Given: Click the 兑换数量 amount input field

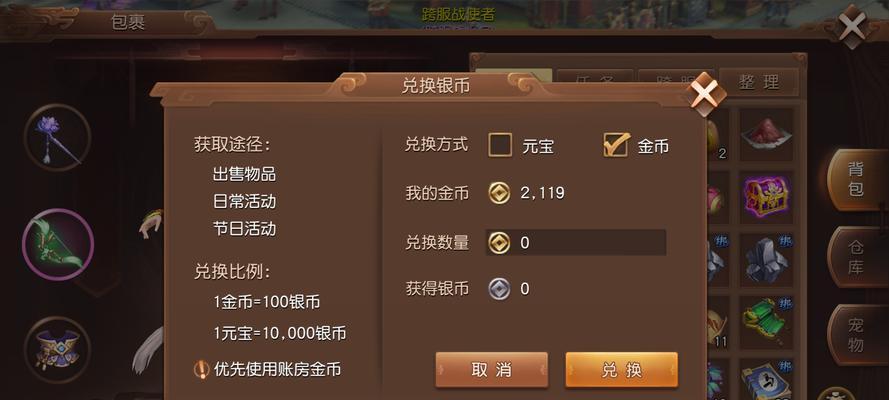Looking at the screenshot, I should (576, 242).
